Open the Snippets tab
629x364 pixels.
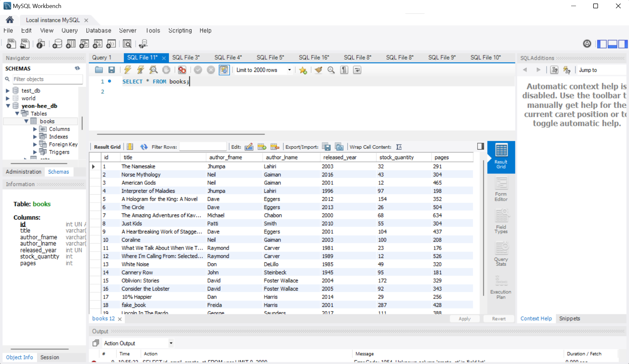pyautogui.click(x=570, y=319)
